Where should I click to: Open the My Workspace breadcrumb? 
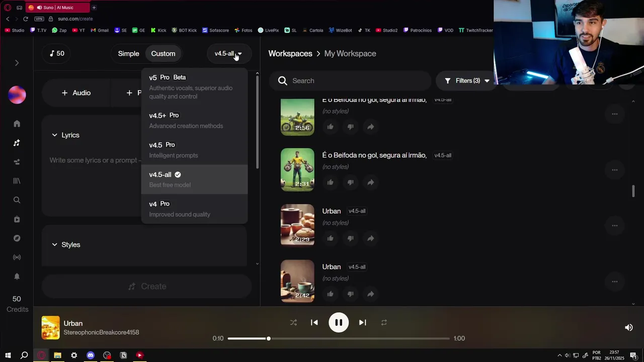(x=350, y=53)
